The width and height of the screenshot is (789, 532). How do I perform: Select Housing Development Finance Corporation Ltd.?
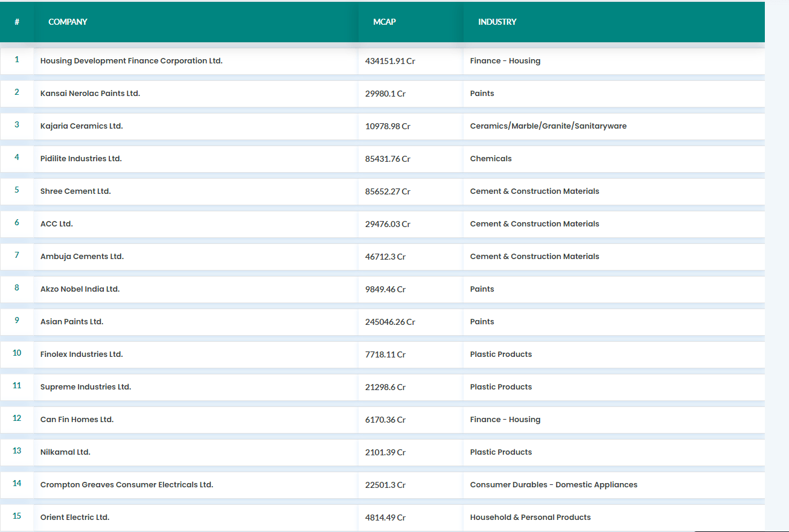pyautogui.click(x=132, y=61)
